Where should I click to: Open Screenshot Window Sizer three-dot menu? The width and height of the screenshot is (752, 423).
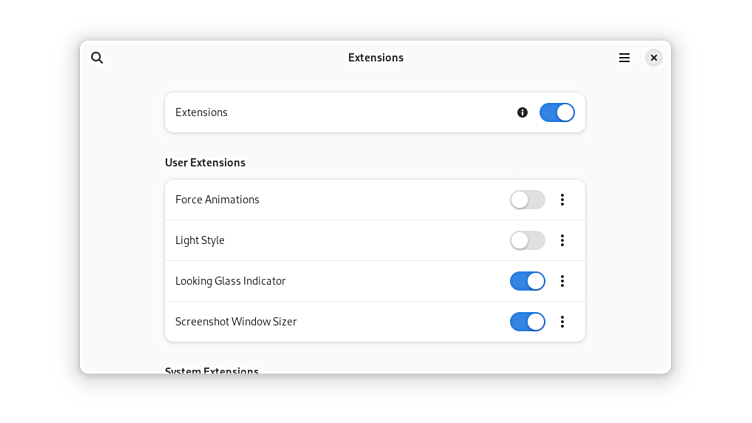562,322
